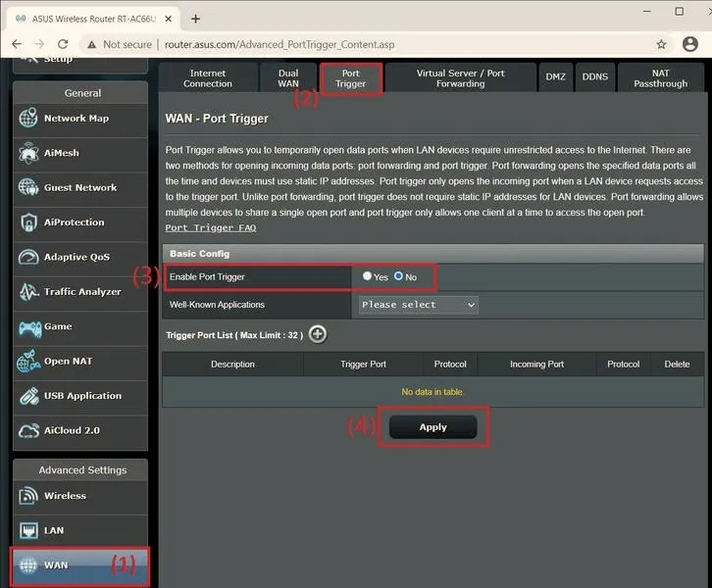Click the Trigger Port column header
712x588 pixels.
coord(363,365)
